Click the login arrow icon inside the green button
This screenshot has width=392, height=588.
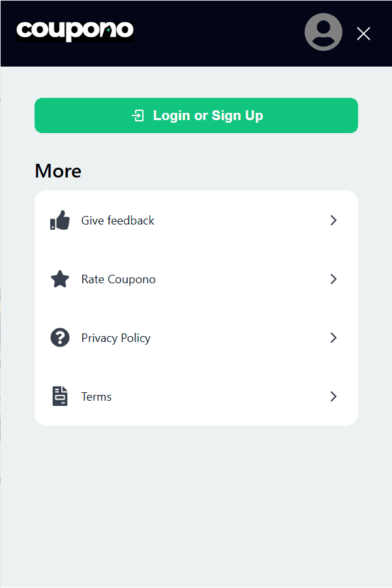(138, 115)
